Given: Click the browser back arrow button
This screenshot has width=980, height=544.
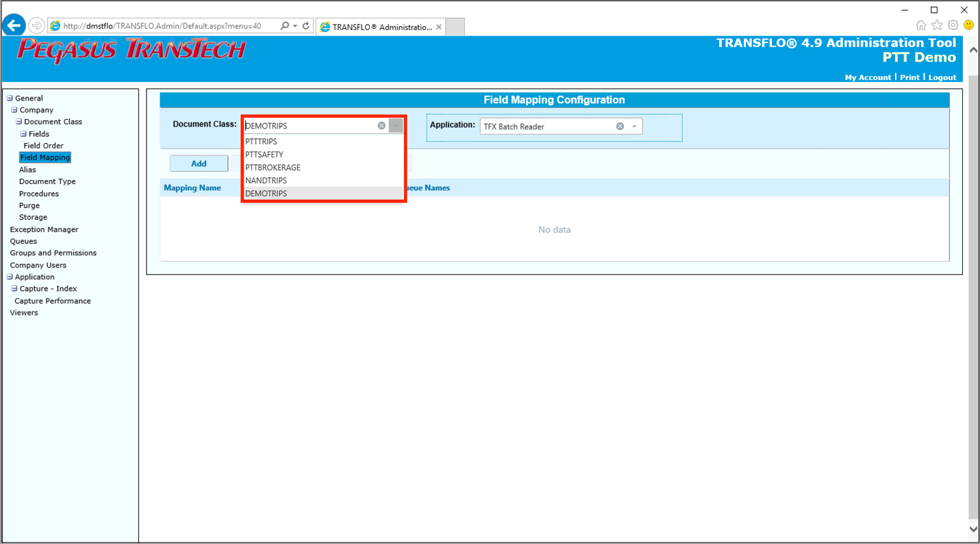Looking at the screenshot, I should pos(14,26).
